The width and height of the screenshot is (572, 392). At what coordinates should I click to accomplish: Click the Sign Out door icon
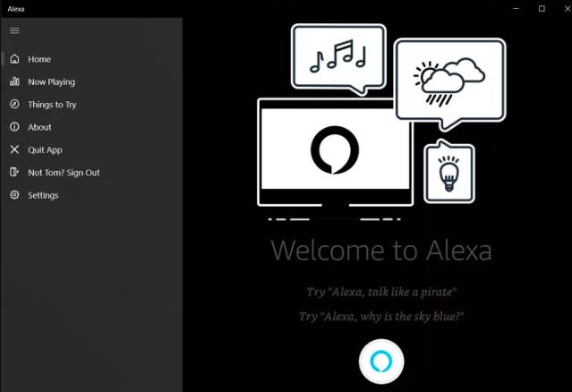pos(14,172)
